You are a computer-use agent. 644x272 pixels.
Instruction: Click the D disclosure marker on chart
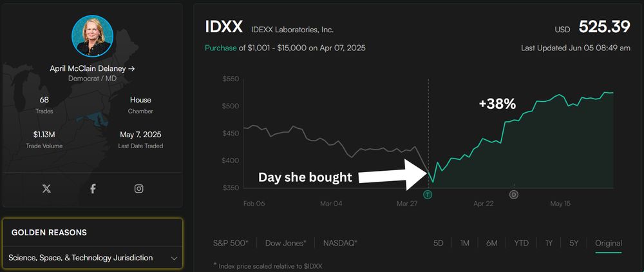pyautogui.click(x=513, y=195)
